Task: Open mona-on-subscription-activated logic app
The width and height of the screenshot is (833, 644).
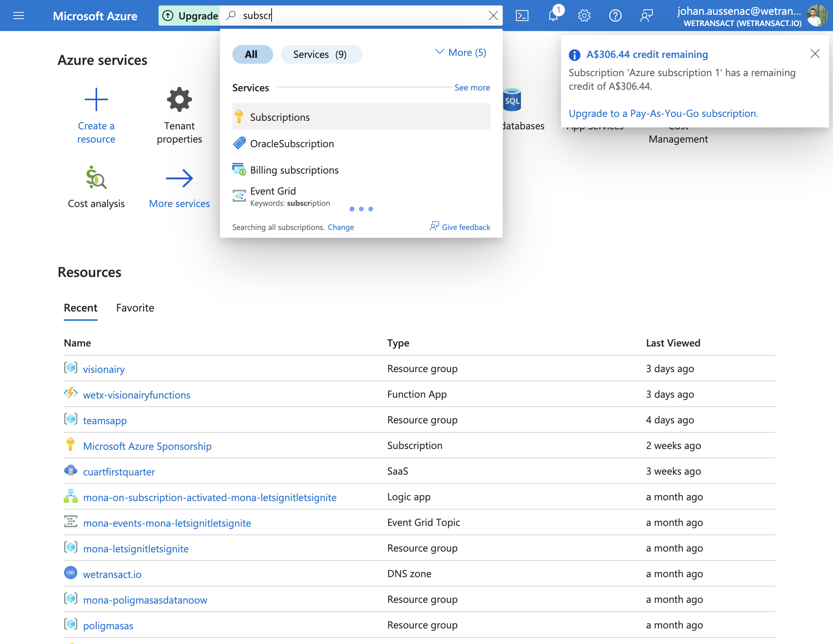Action: point(210,498)
